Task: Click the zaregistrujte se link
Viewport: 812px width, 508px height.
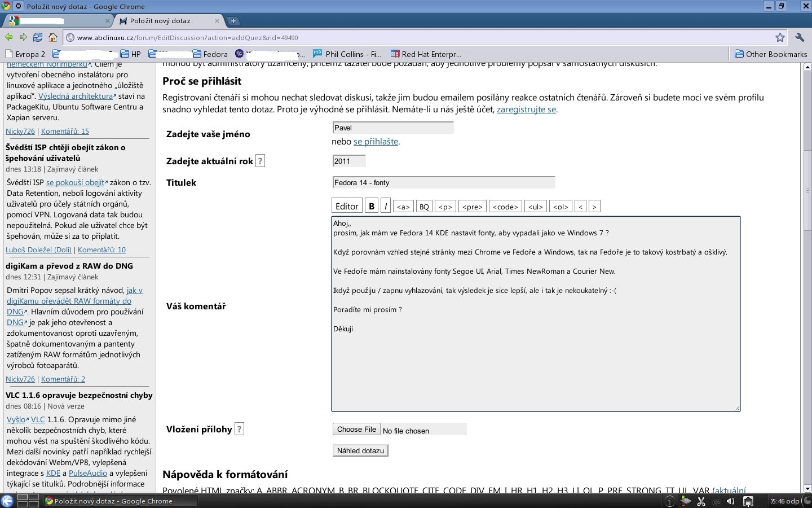Action: (526, 110)
